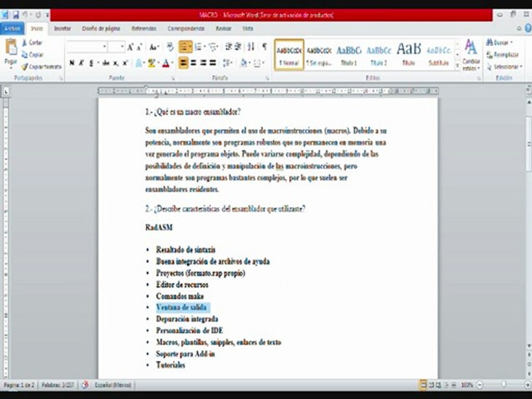
Task: Toggle italic (K) formatting
Action: pos(81,63)
